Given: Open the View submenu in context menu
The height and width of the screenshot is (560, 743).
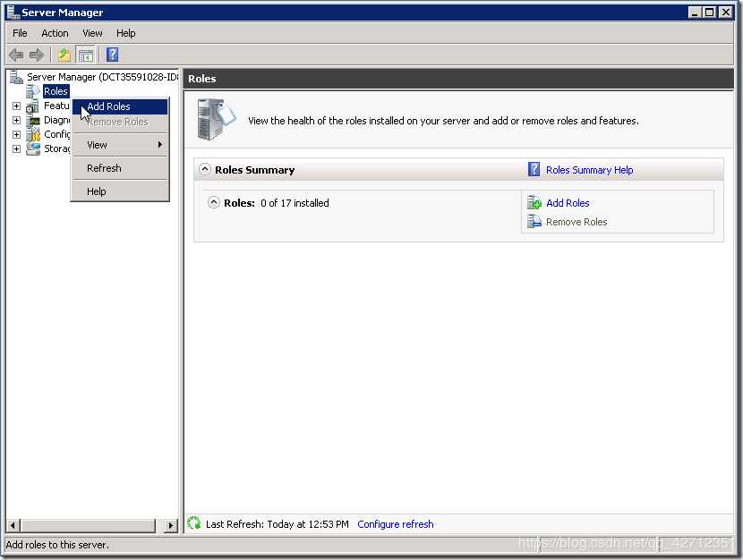Looking at the screenshot, I should (120, 145).
